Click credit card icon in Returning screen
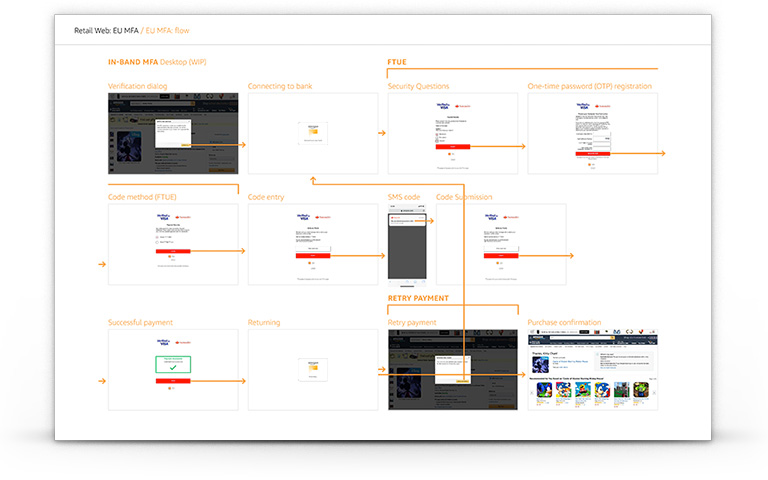The height and width of the screenshot is (480, 768). tap(313, 367)
